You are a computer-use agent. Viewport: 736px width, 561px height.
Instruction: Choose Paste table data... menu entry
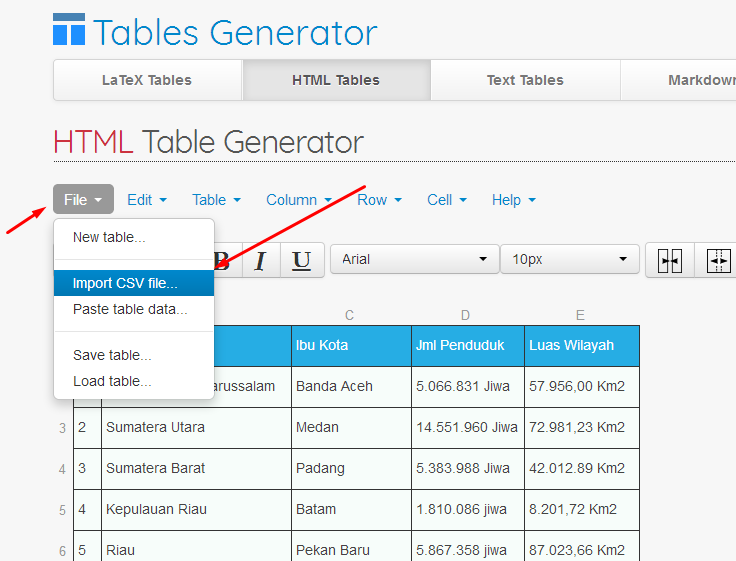coord(134,309)
